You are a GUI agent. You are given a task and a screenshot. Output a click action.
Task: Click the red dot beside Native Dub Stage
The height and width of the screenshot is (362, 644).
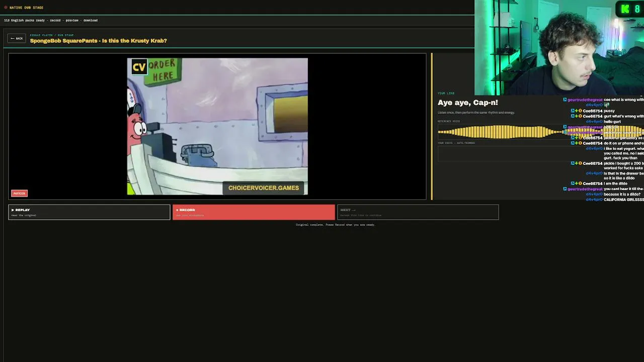(x=6, y=8)
